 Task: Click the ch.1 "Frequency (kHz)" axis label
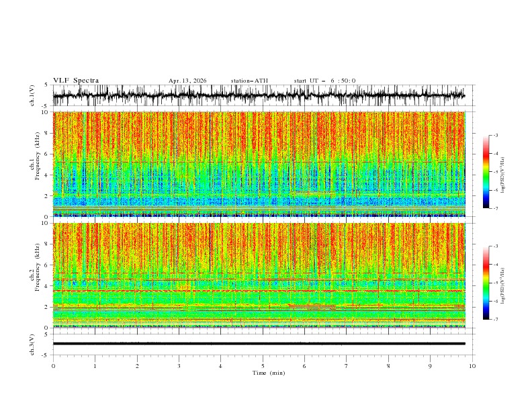coord(38,156)
